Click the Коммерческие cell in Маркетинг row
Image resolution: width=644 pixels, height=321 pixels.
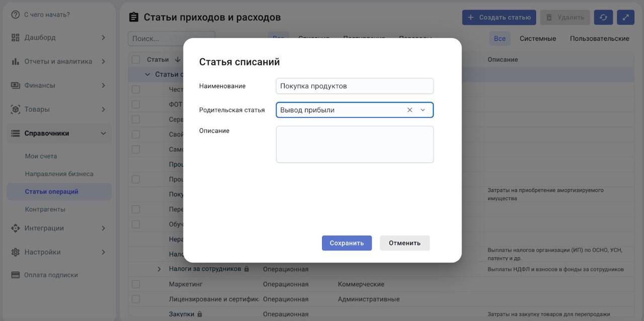361,284
